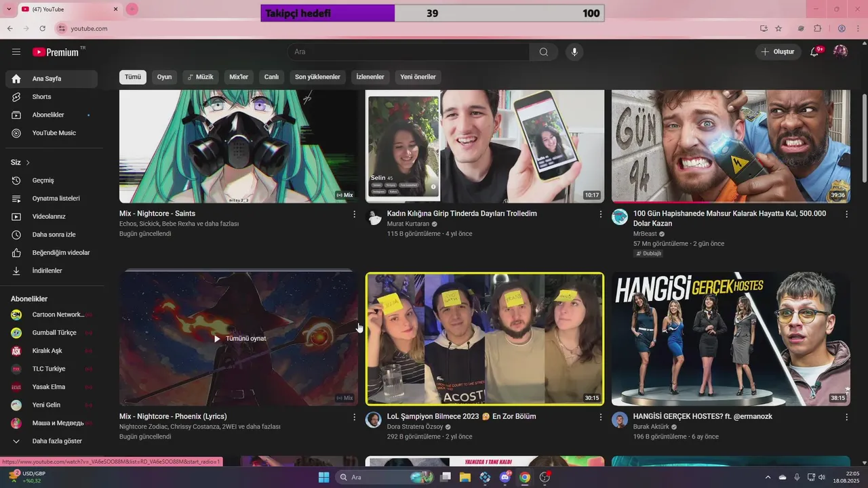Go to the YouTube Premium logo home
This screenshot has height=488, width=868.
(x=56, y=52)
